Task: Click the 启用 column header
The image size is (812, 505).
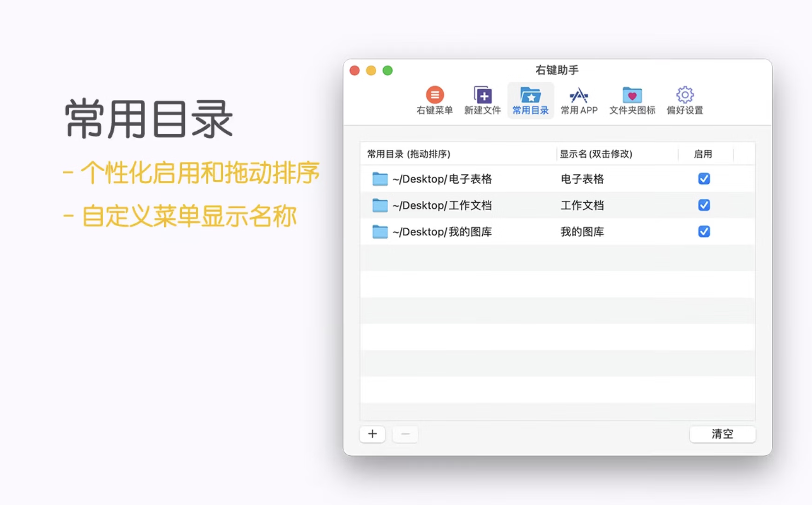Action: (703, 154)
